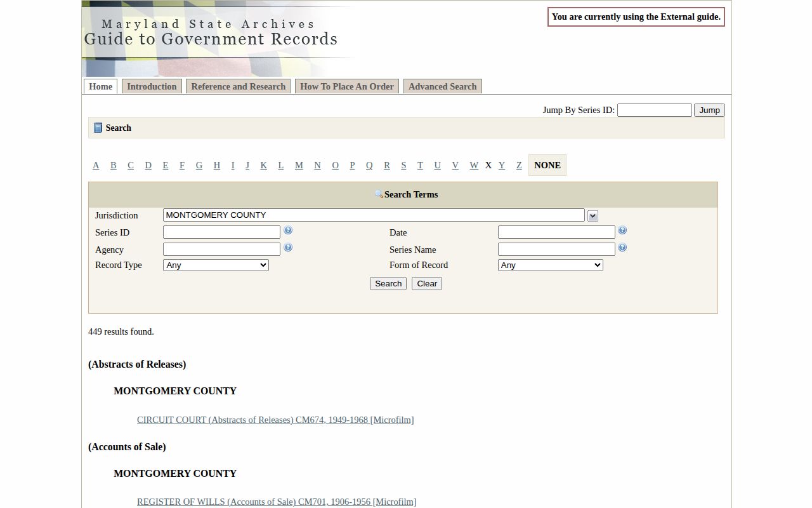This screenshot has height=508, width=812.
Task: Open the Circuit Court Abstracts of Releases link
Action: point(275,420)
